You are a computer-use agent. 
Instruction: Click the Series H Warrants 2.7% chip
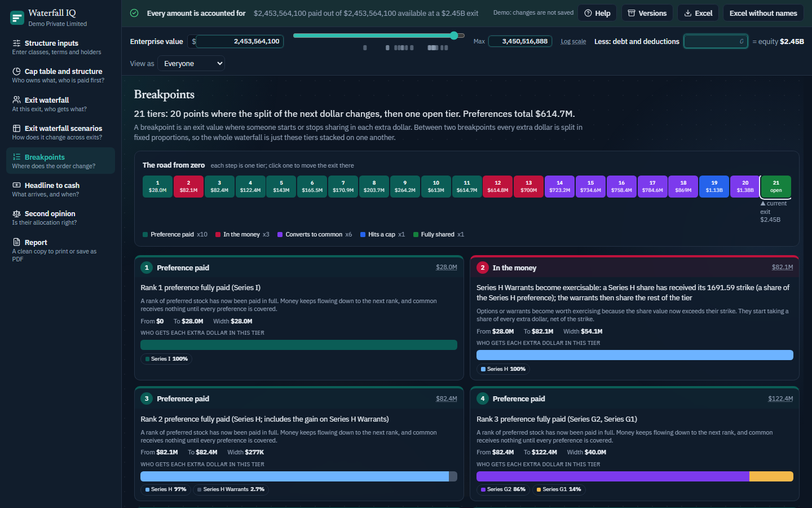coord(231,489)
